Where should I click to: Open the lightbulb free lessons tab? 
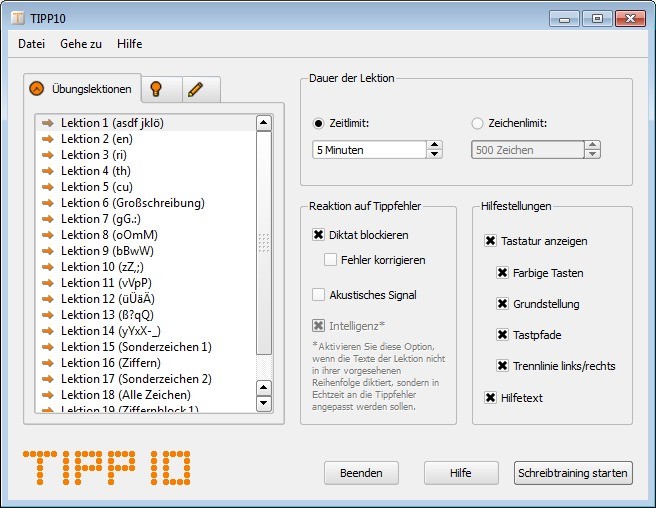(161, 89)
